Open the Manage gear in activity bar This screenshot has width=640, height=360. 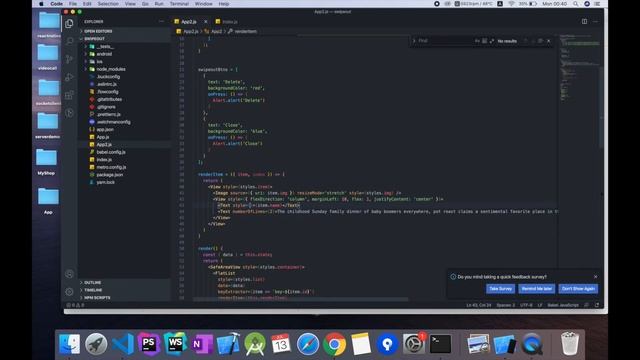[69, 292]
